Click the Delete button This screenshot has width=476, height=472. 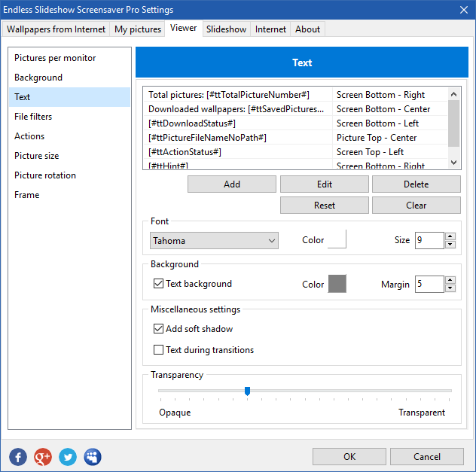pos(416,184)
